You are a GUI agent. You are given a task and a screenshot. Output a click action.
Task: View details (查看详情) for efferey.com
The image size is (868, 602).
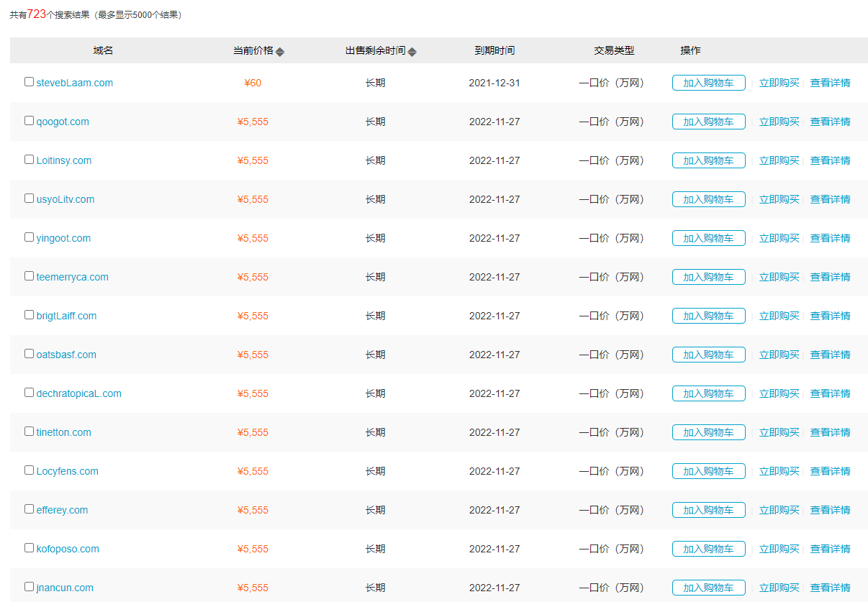(831, 510)
